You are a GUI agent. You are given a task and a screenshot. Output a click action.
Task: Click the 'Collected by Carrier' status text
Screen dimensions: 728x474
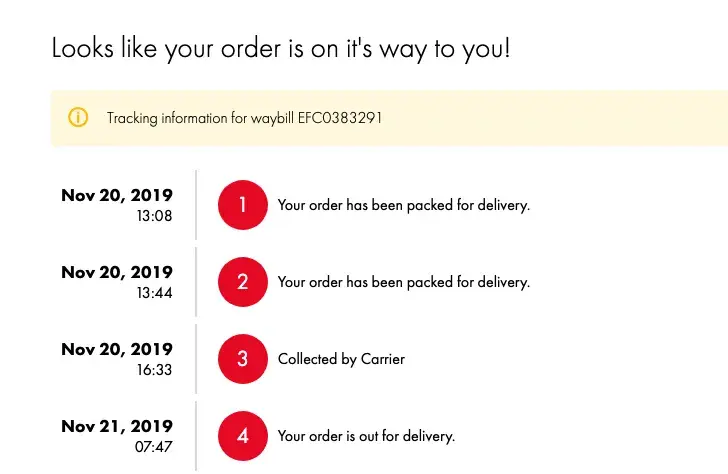341,359
